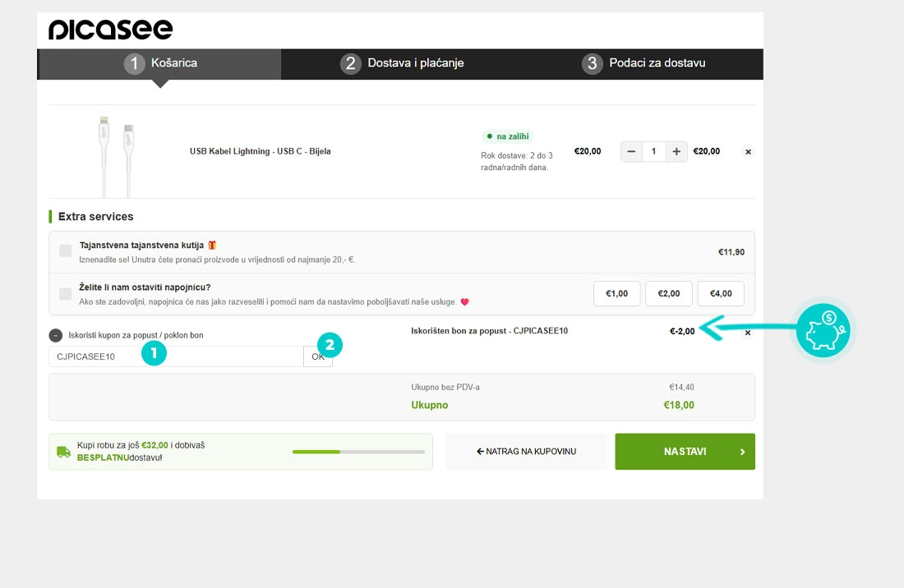Click the NASTAVI button
The image size is (904, 588).
(685, 452)
